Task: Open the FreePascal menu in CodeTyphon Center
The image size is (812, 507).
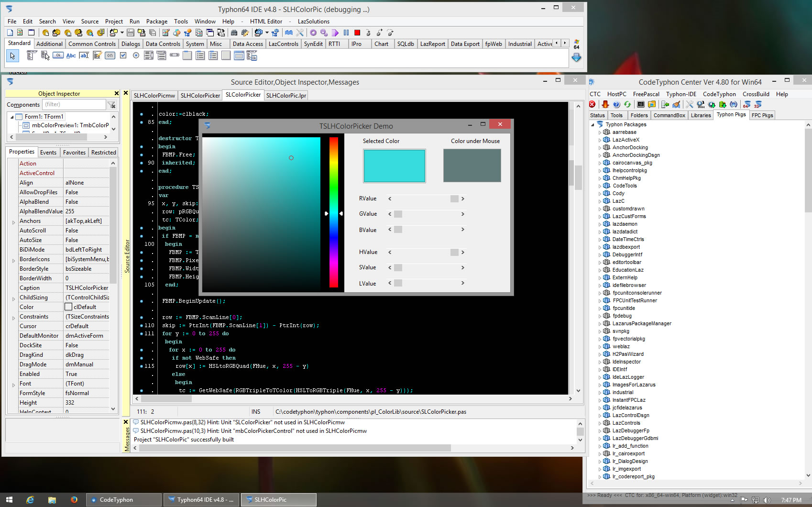Action: pos(646,94)
